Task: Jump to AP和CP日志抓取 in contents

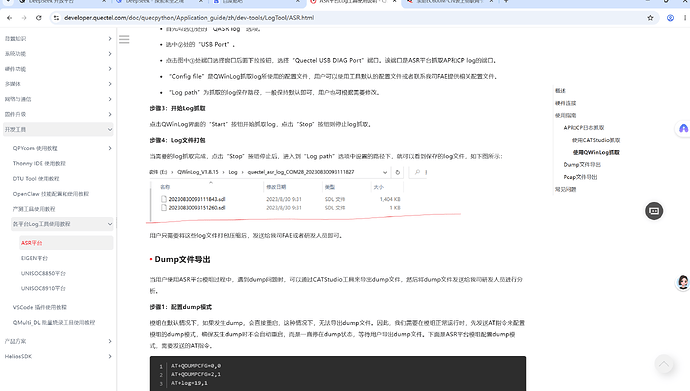Action: [584, 128]
